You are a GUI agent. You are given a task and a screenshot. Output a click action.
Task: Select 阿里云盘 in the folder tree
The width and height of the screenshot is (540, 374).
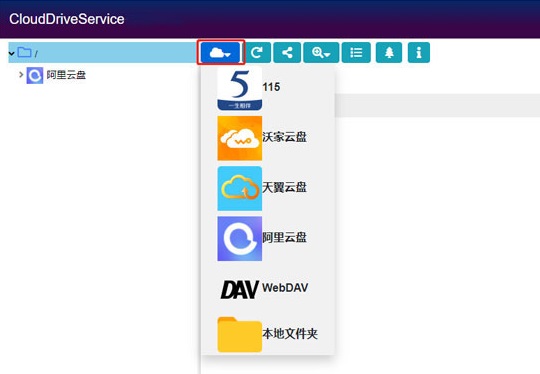click(66, 75)
